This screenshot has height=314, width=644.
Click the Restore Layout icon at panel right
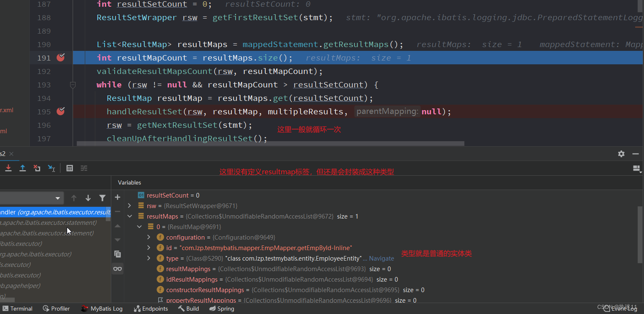(637, 169)
